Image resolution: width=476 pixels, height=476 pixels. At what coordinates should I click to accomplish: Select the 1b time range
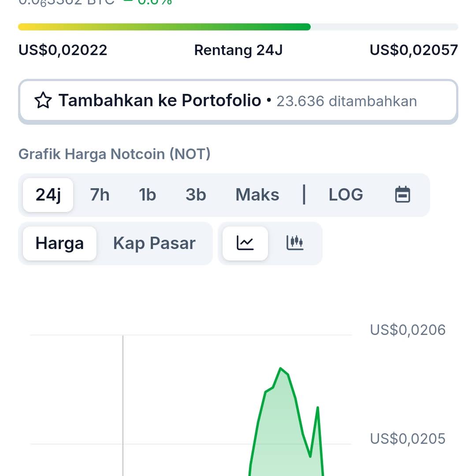click(147, 195)
